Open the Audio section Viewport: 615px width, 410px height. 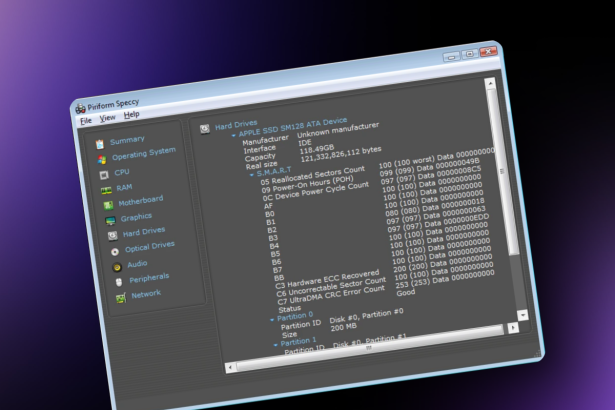click(x=137, y=264)
